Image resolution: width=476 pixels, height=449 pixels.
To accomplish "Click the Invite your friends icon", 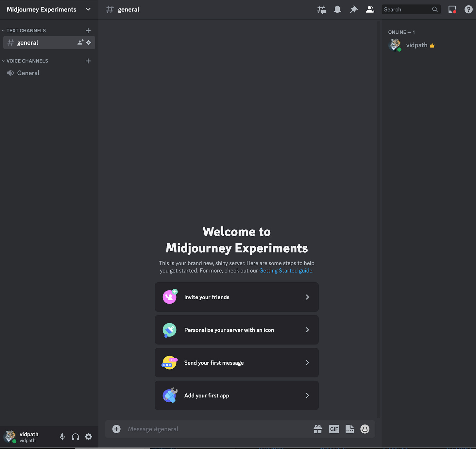I will click(170, 297).
